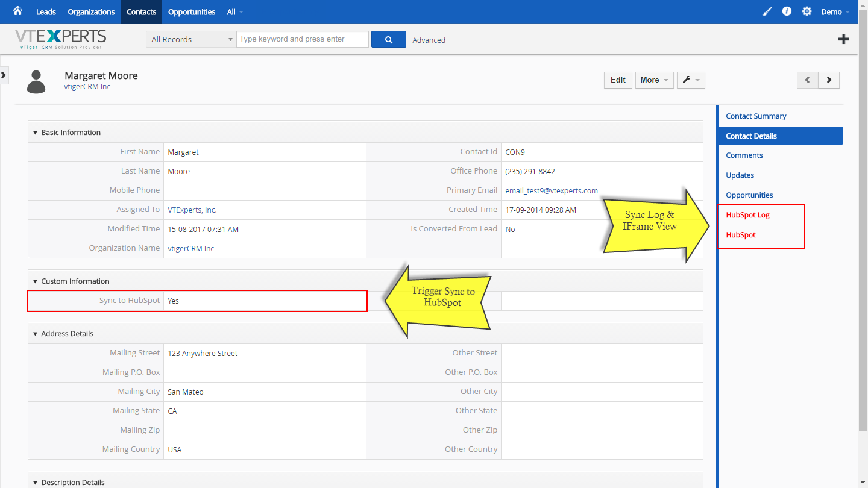Select Contact Details tab

780,136
